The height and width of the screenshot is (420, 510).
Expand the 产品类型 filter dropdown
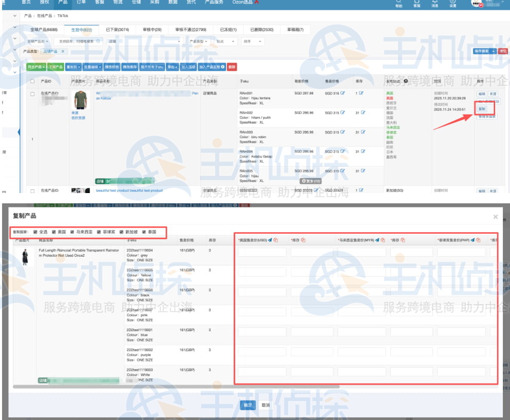point(199,41)
